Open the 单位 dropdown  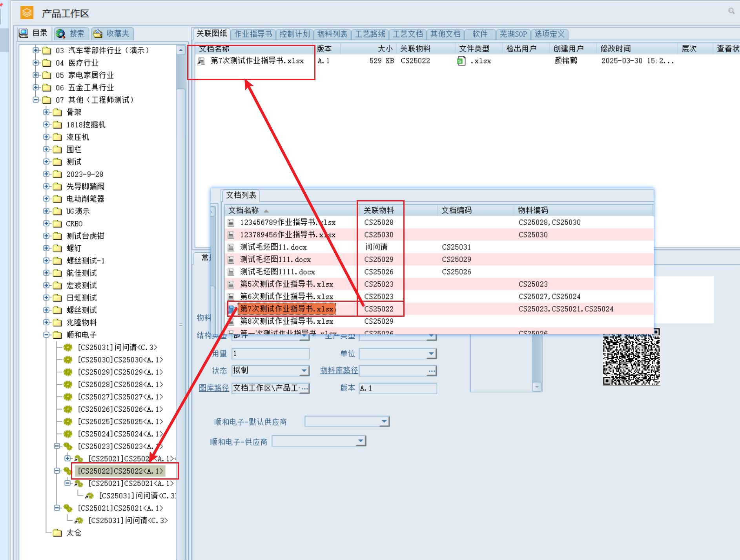tap(432, 354)
